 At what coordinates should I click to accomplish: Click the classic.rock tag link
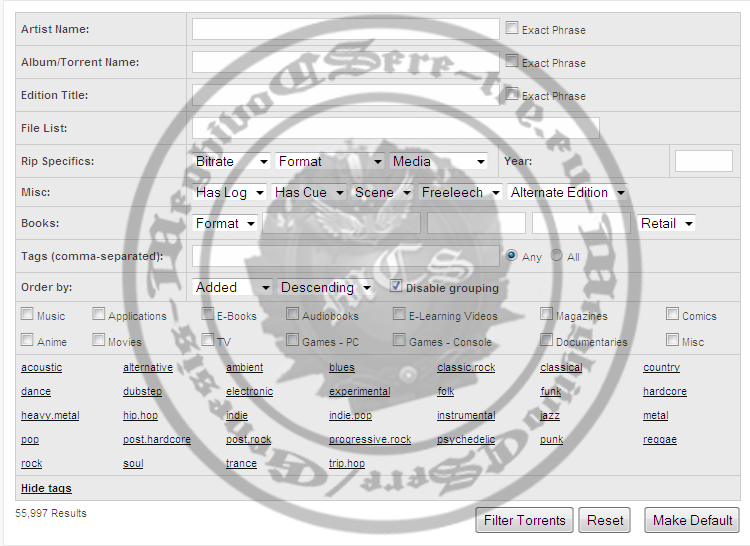click(x=466, y=368)
